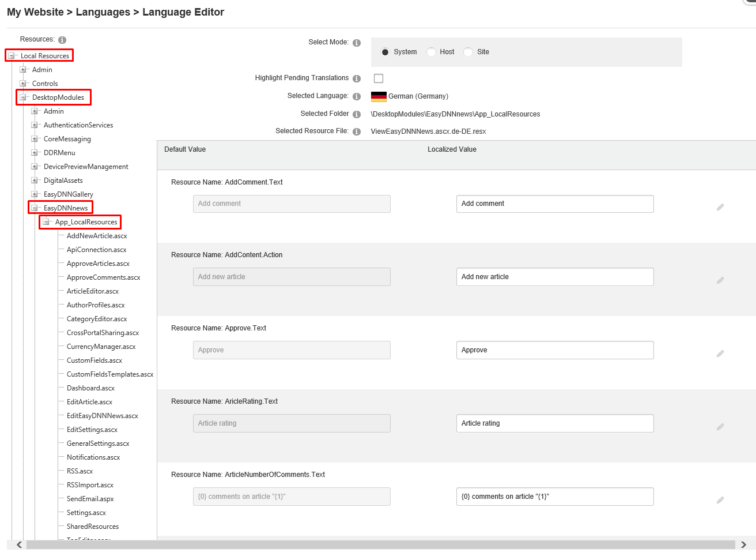Image resolution: width=756 pixels, height=560 pixels.
Task: Select RSS.ascx in the tree
Action: point(80,471)
